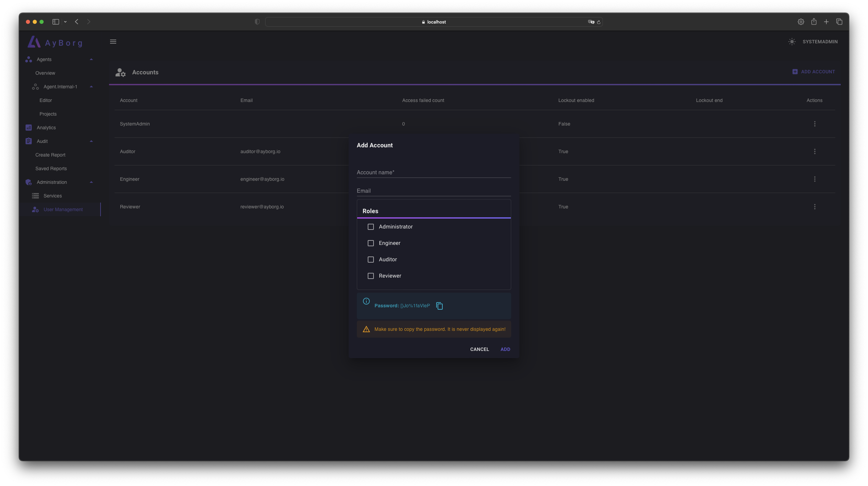Image resolution: width=868 pixels, height=486 pixels.
Task: Click the Account name input field
Action: pyautogui.click(x=433, y=172)
